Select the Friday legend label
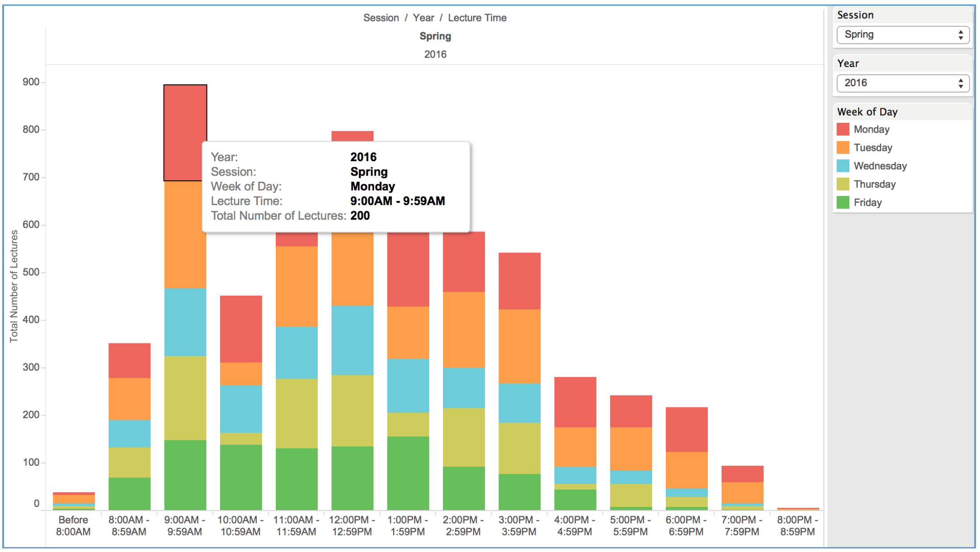The width and height of the screenshot is (980, 552). [868, 203]
